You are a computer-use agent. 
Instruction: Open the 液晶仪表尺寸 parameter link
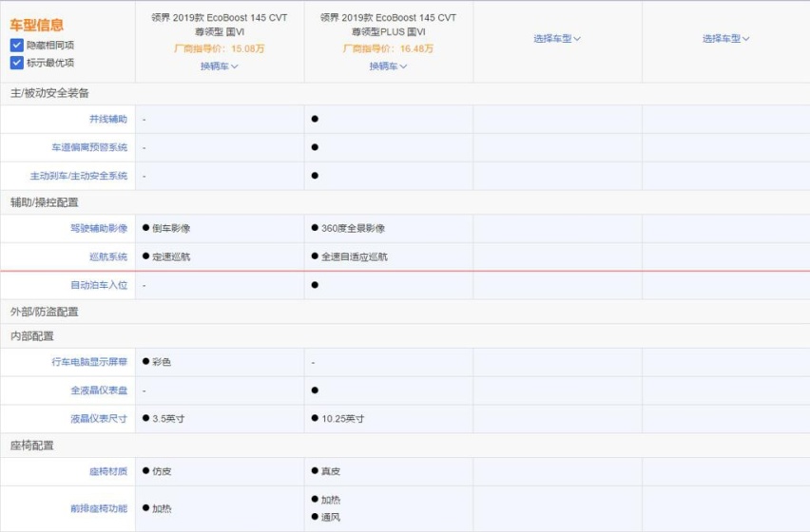pos(99,419)
